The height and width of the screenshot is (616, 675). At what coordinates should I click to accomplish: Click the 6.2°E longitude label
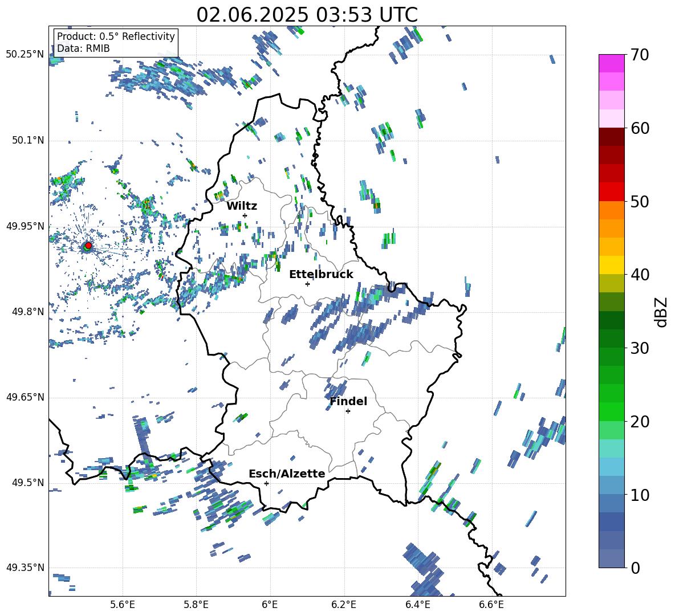point(344,605)
